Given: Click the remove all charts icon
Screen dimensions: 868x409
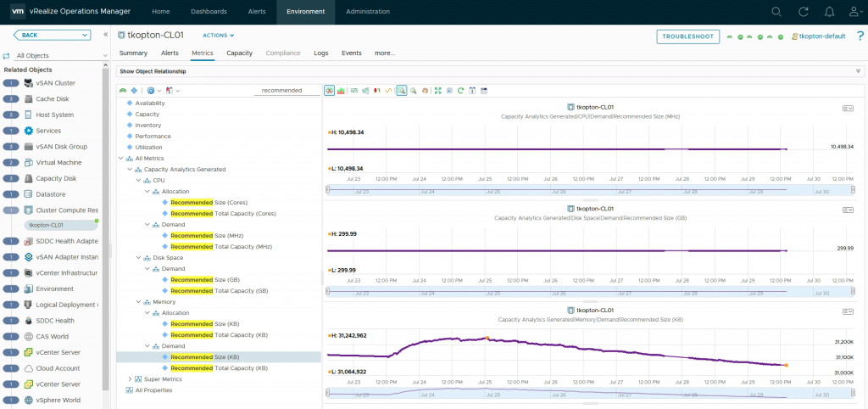Looking at the screenshot, I should [x=449, y=90].
